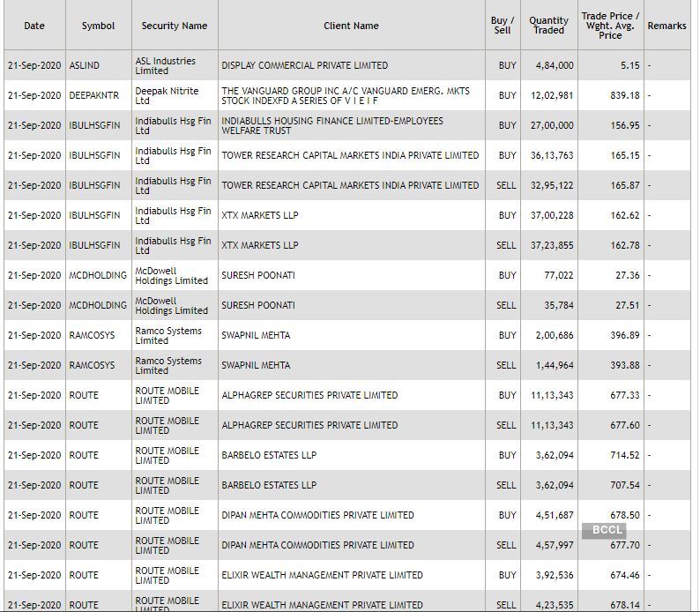Image resolution: width=700 pixels, height=612 pixels.
Task: Select BARBELO ESTATES LLP in the 714.52 row
Action: [269, 455]
